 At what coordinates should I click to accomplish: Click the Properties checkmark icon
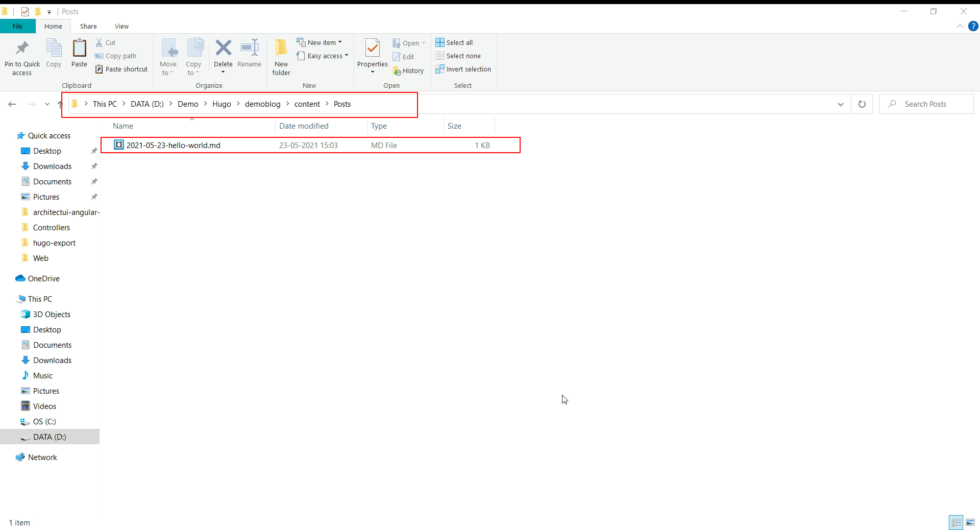coord(373,48)
